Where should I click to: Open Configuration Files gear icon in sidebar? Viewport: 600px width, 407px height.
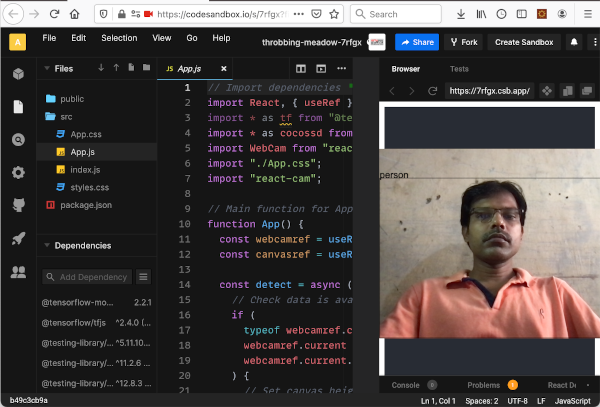(17, 172)
